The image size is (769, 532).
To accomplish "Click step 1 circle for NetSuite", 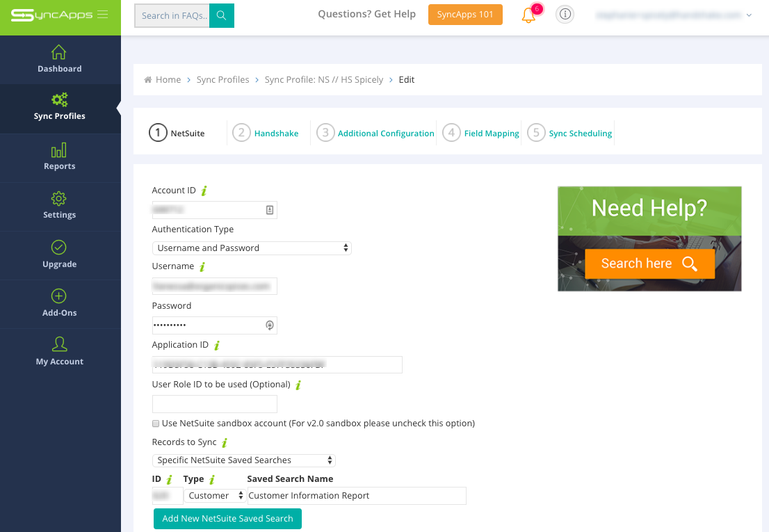I will 158,132.
